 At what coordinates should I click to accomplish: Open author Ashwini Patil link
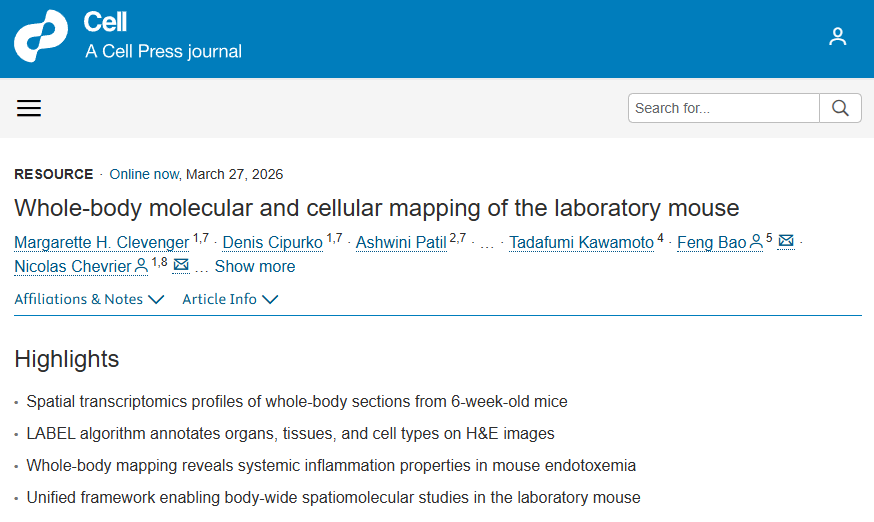(x=401, y=242)
